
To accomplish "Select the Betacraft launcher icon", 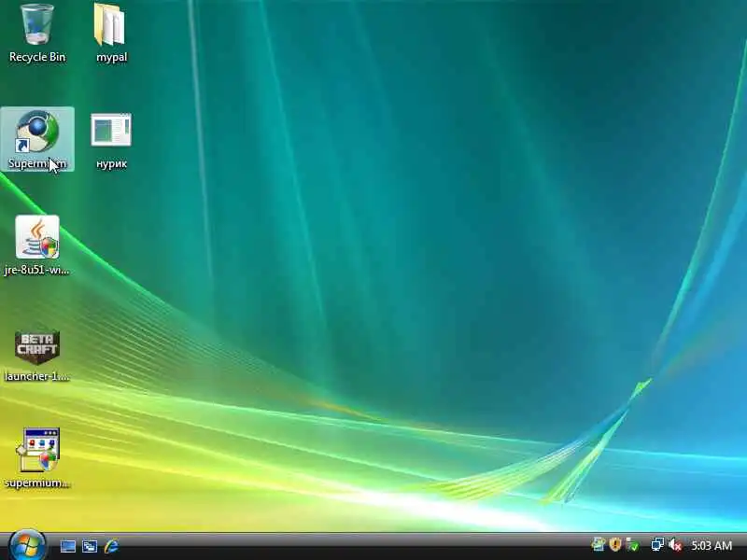I will (37, 355).
